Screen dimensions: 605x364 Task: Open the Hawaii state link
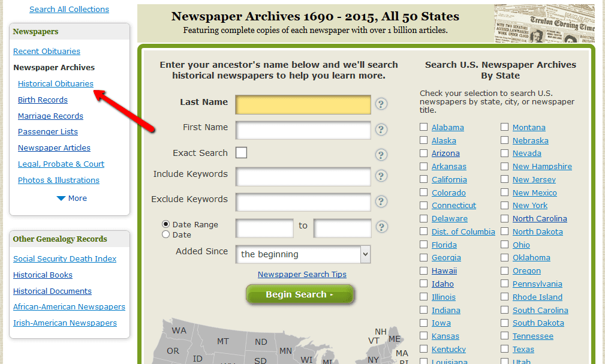tap(444, 271)
